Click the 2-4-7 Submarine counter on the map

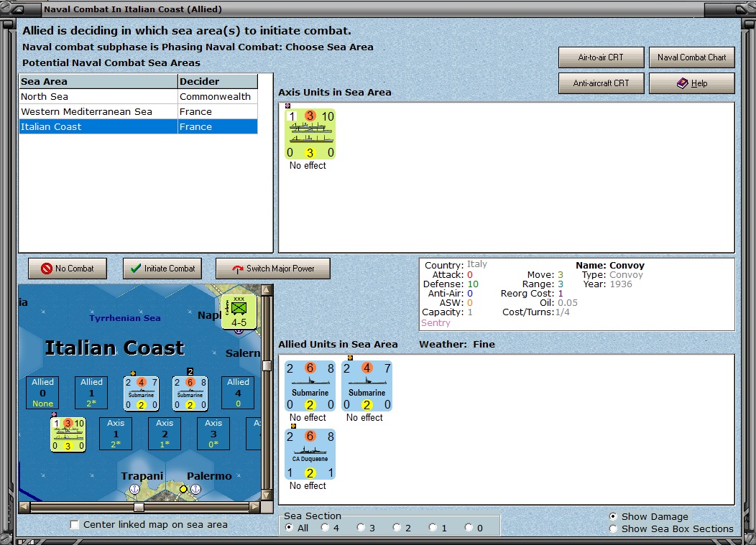[x=142, y=393]
